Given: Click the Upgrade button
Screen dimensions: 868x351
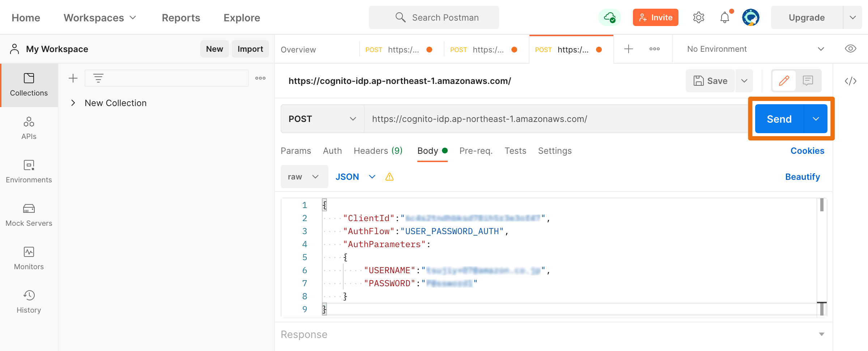Looking at the screenshot, I should pyautogui.click(x=807, y=17).
